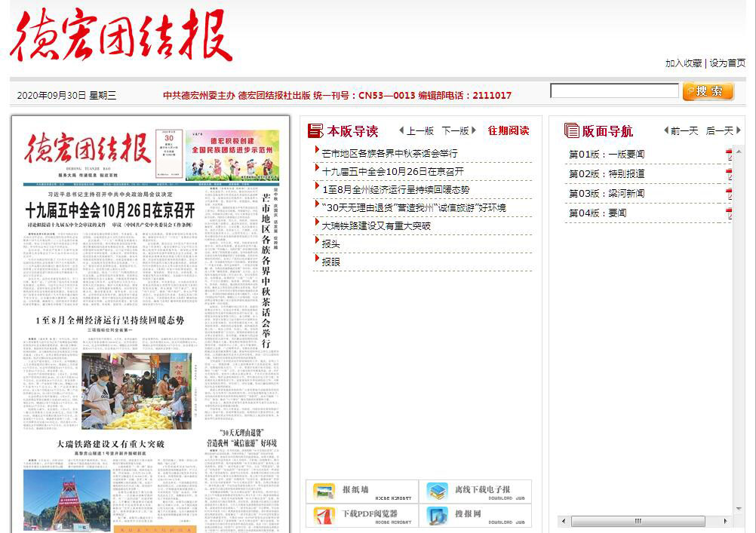Open article 大瑞铁路建设又有重大突破
Screen dimensions: 756x533
click(376, 225)
